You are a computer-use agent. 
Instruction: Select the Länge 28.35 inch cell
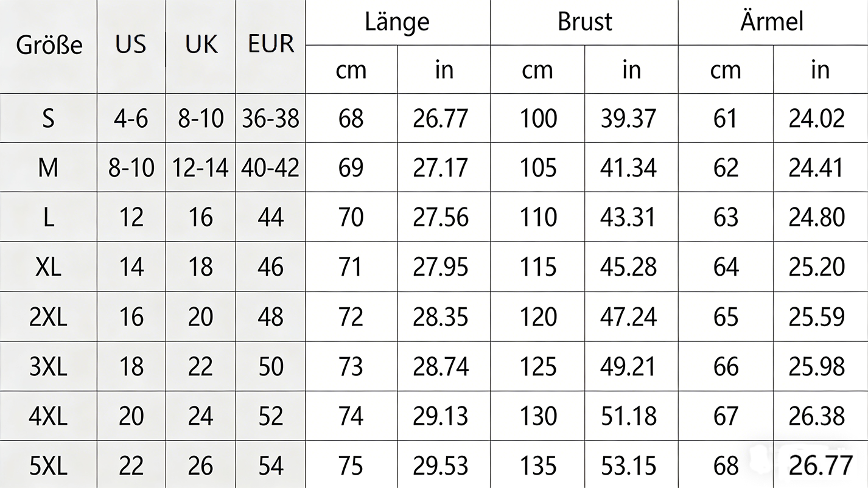click(x=441, y=317)
